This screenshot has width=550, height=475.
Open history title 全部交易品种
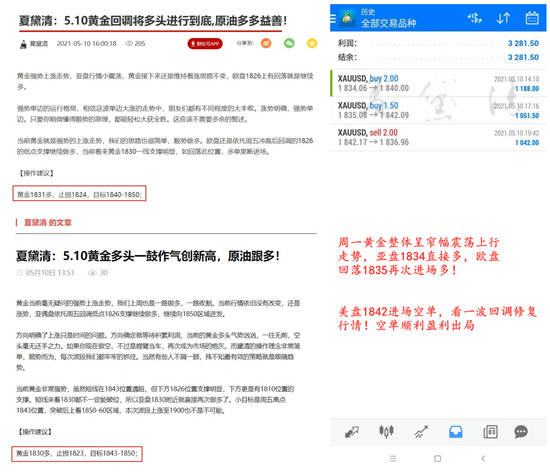click(x=389, y=24)
